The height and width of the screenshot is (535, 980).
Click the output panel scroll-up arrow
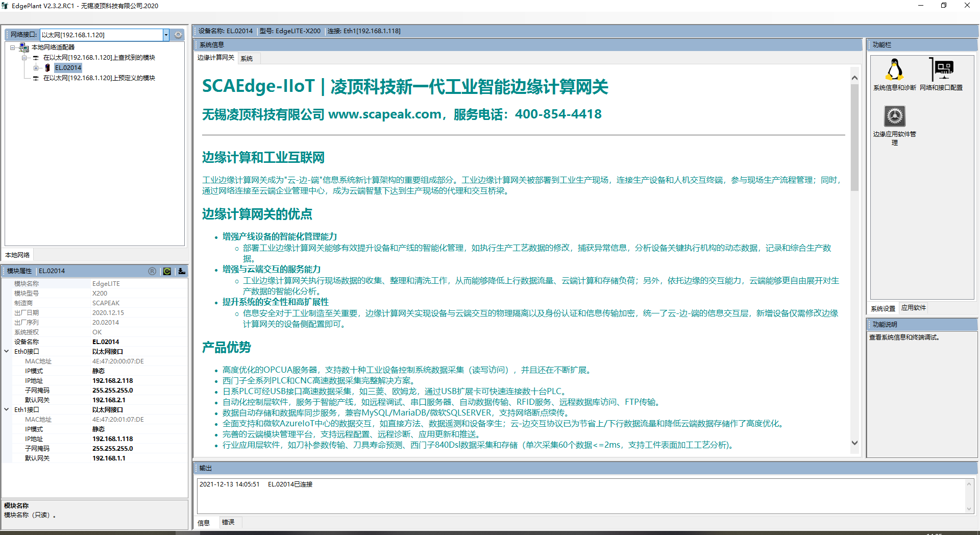coord(969,484)
